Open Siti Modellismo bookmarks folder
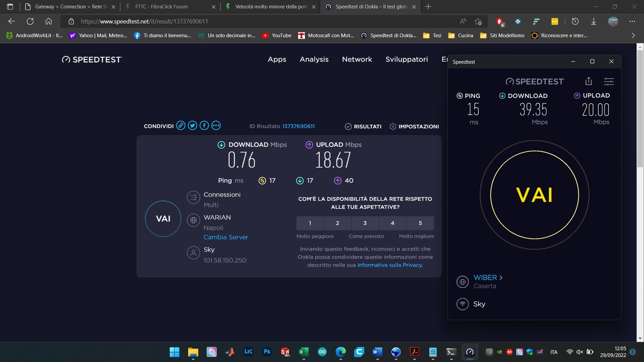This screenshot has width=644, height=362. pos(502,36)
